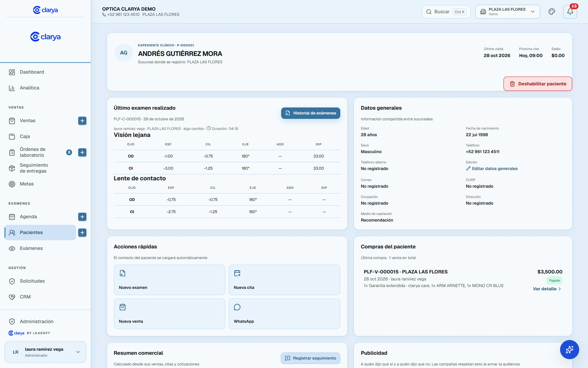Add a new sale with Ventas plus icon
Image resolution: width=588 pixels, height=368 pixels.
[82, 121]
